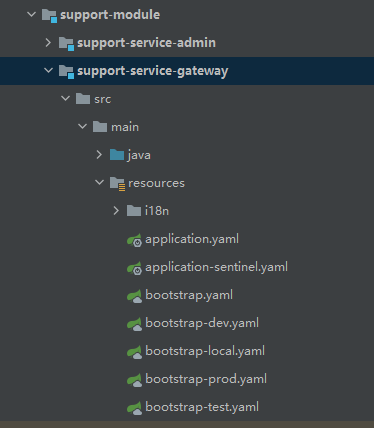This screenshot has height=428, width=374.
Task: Click the icon beside bootstrap-test.yaml
Action: (x=135, y=408)
